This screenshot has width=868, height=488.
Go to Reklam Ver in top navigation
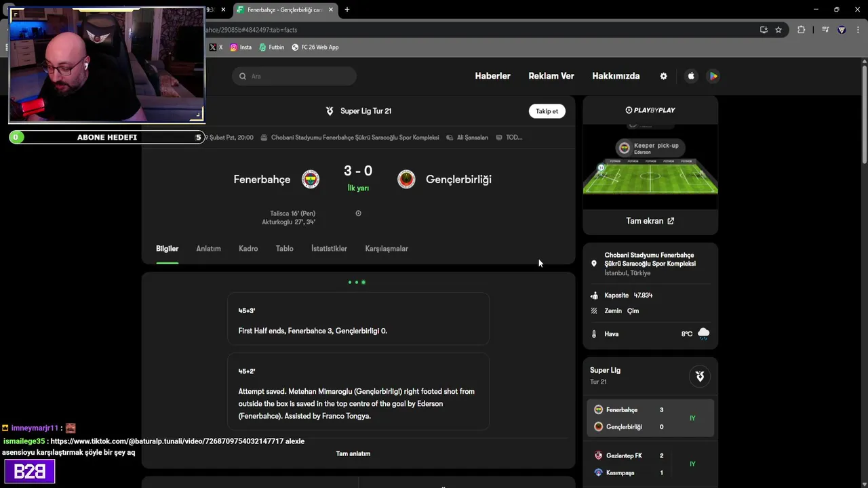tap(551, 76)
